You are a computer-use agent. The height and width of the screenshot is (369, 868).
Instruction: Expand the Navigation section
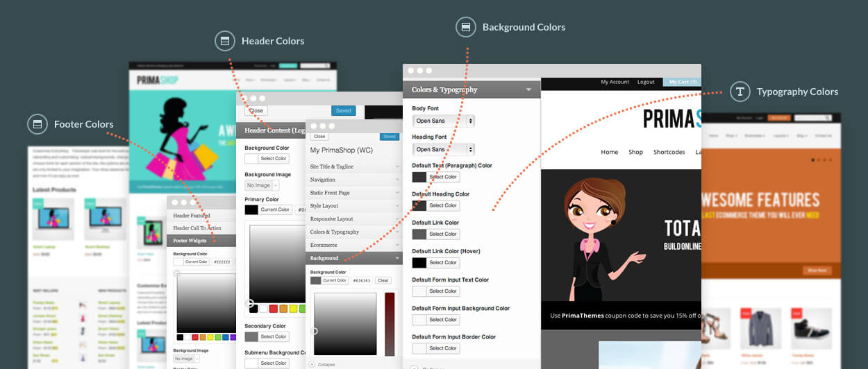[x=354, y=180]
